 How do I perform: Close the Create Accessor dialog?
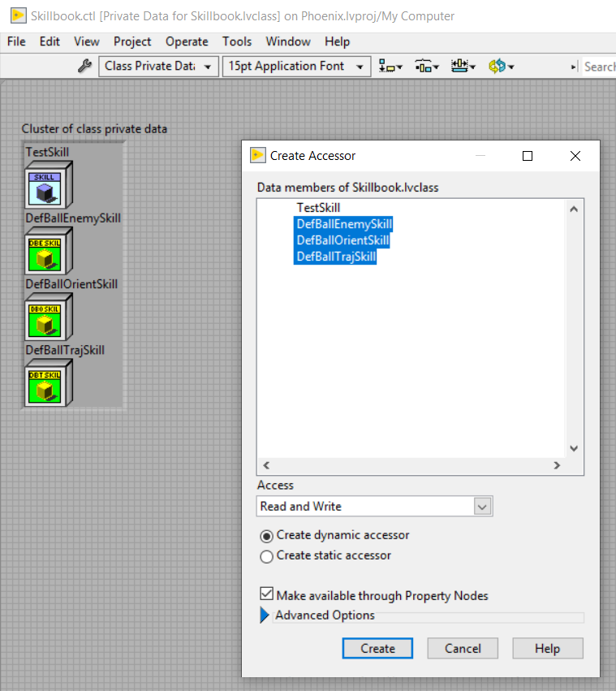coord(575,156)
